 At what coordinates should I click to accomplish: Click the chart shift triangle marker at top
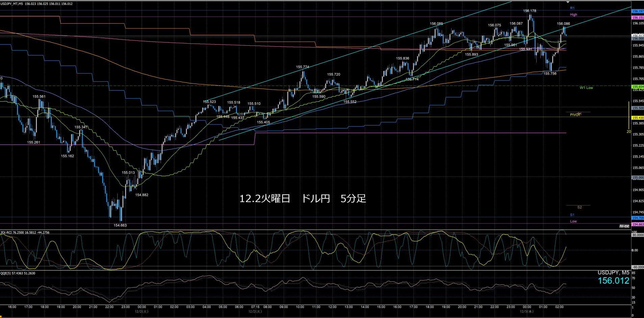click(568, 2)
